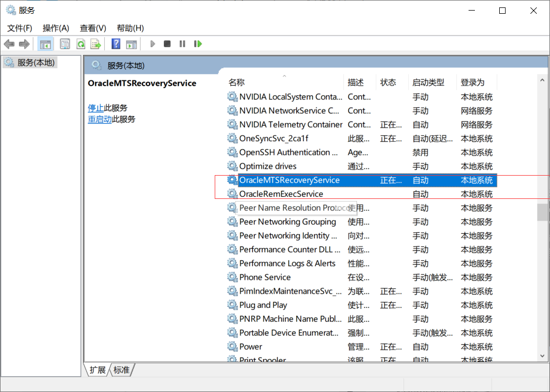550x392 pixels.
Task: Click the 重启动 service link
Action: click(99, 120)
